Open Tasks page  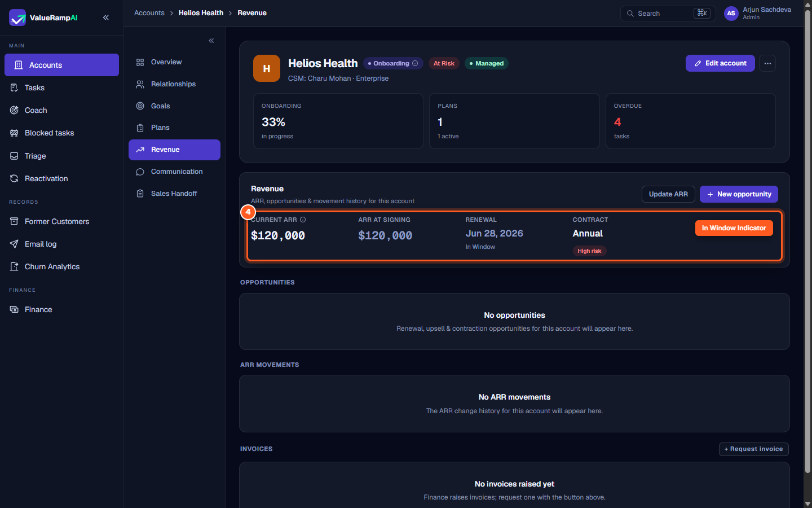coord(61,87)
